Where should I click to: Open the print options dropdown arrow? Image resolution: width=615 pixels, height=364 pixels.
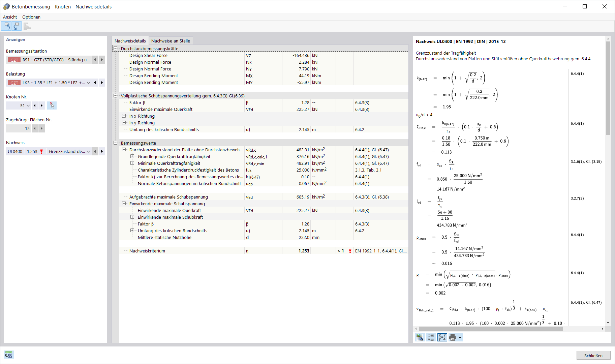pyautogui.click(x=460, y=337)
